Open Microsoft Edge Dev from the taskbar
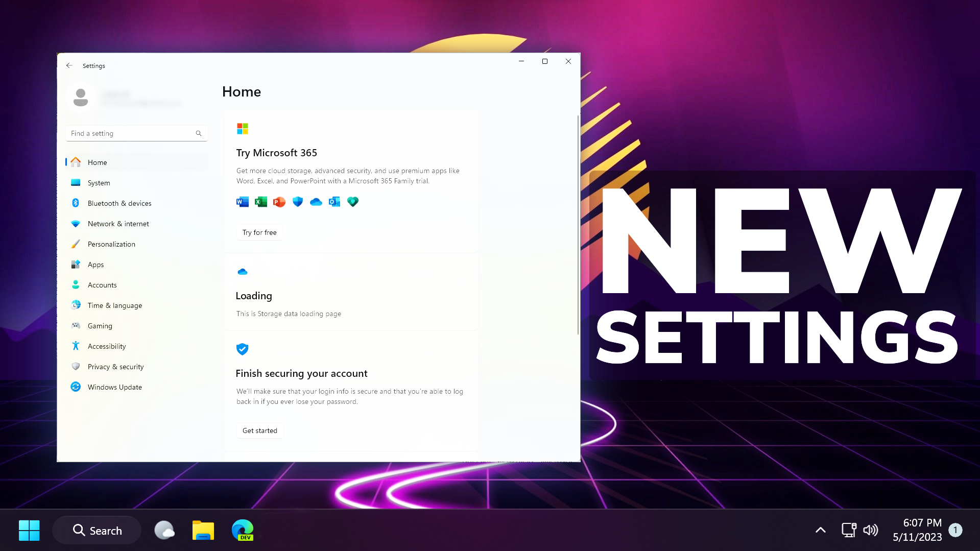This screenshot has height=551, width=980. (242, 530)
